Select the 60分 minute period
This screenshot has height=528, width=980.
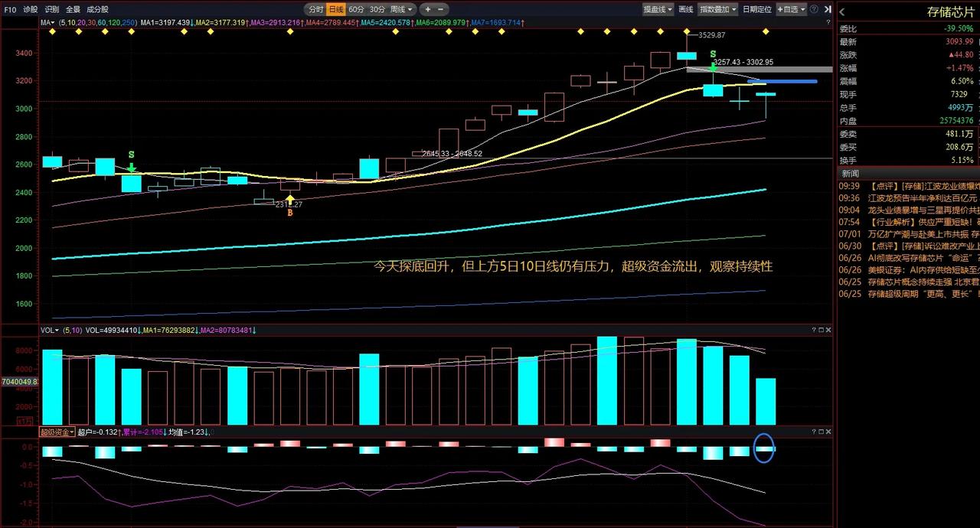[356, 9]
